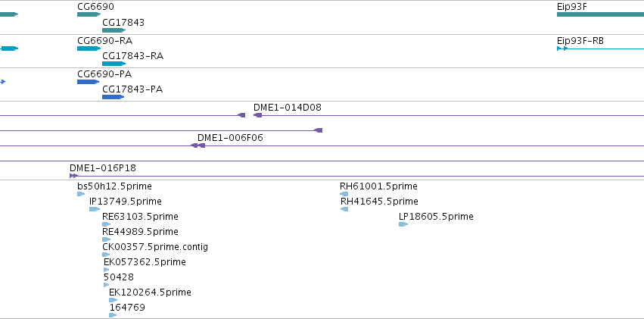This screenshot has height=319, width=644.
Task: Select the CG6690 gene glyph
Action: point(89,14)
